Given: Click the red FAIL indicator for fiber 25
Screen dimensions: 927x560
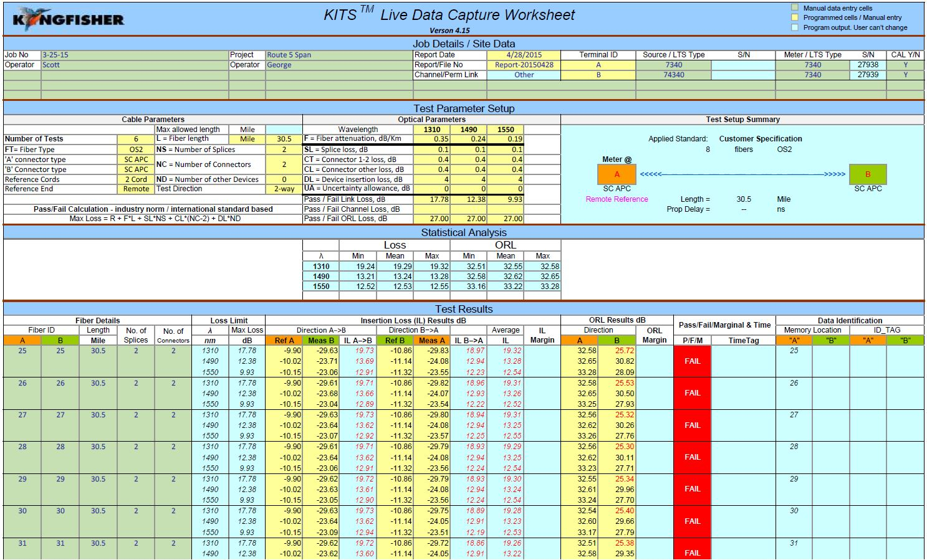Looking at the screenshot, I should (x=692, y=361).
